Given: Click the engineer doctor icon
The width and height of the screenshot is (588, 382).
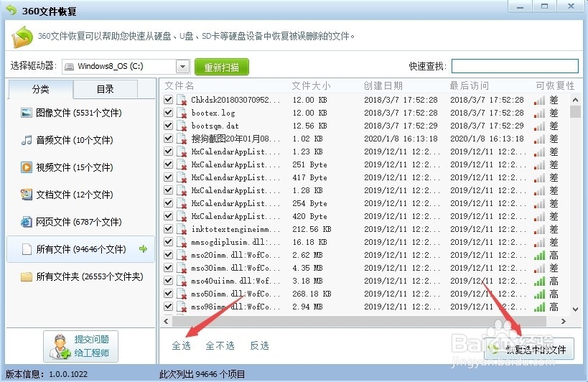Looking at the screenshot, I should tap(60, 346).
